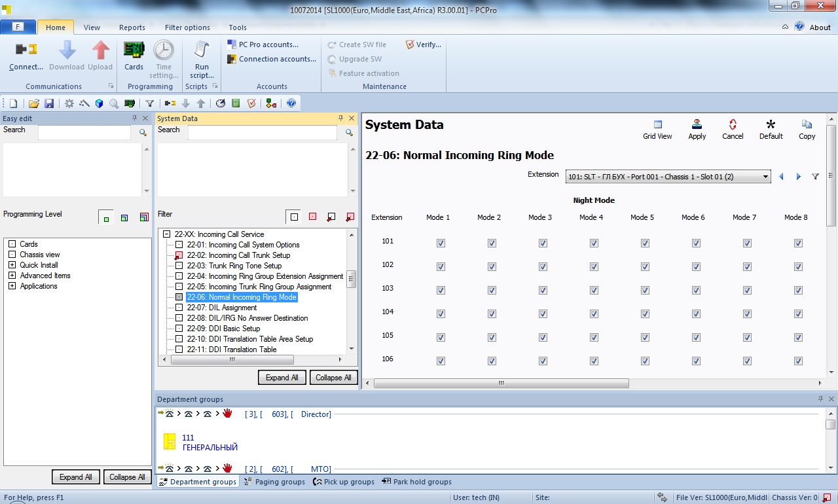Click the Easy edit search magnifier icon
The height and width of the screenshot is (504, 838).
tap(143, 132)
